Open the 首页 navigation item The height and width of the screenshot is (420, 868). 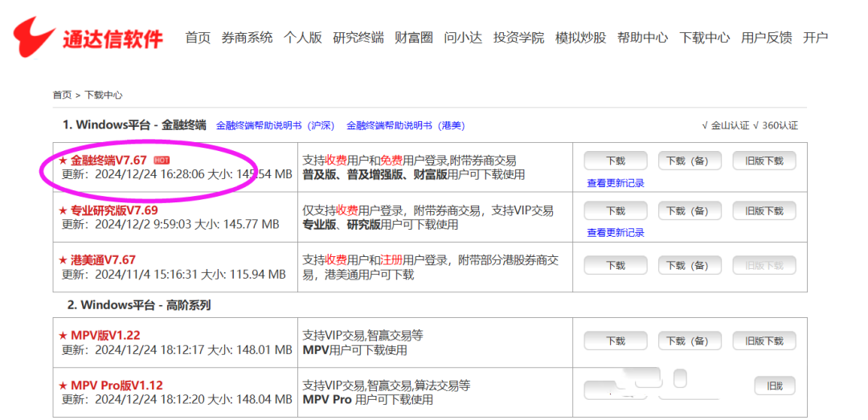point(198,38)
